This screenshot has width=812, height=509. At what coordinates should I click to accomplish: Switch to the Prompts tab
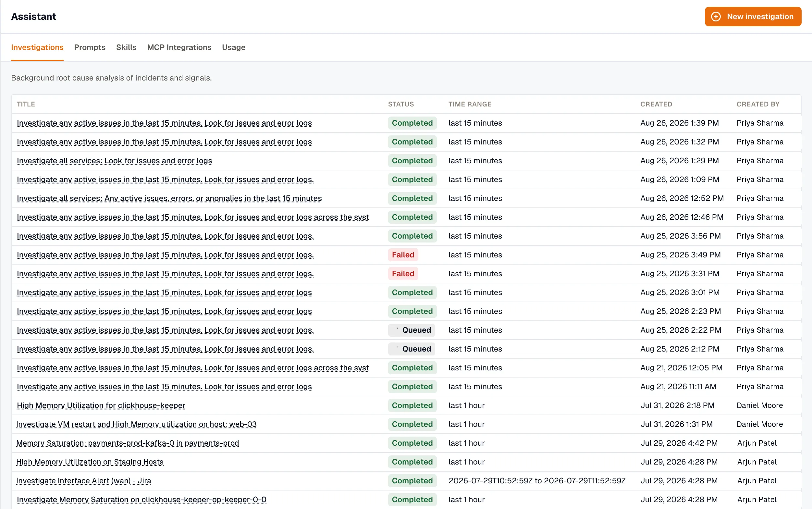(x=90, y=47)
